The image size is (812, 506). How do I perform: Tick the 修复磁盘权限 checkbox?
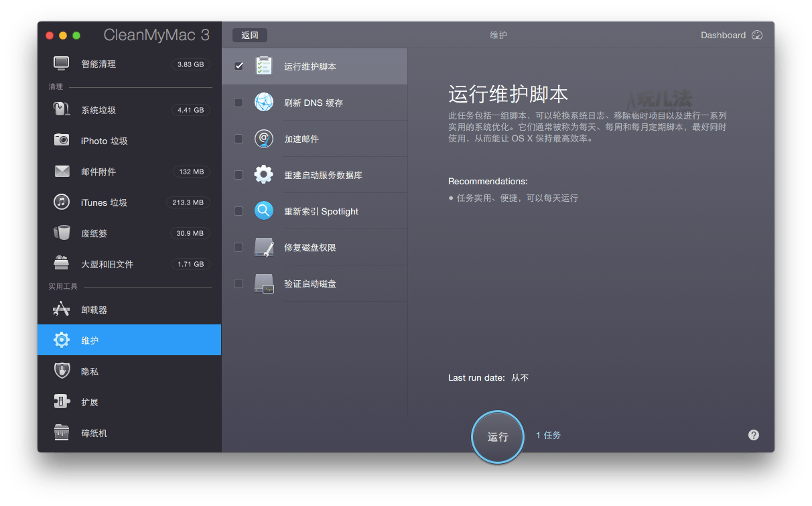point(239,247)
